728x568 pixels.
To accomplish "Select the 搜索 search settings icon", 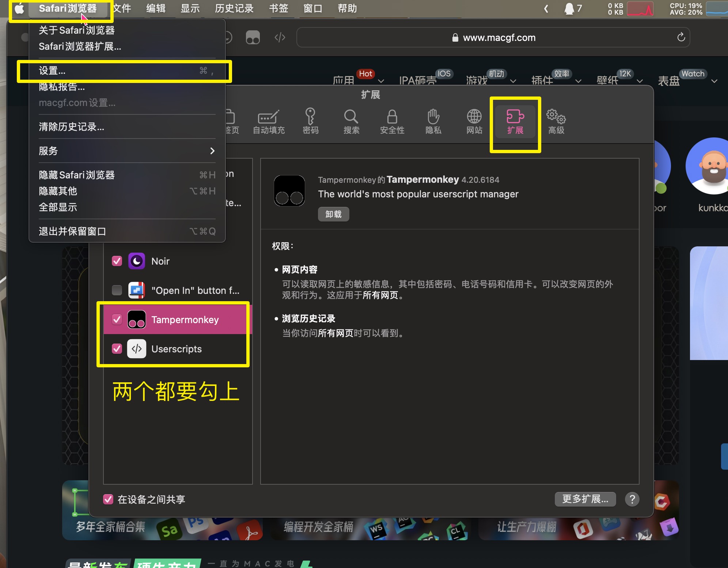I will coord(351,122).
